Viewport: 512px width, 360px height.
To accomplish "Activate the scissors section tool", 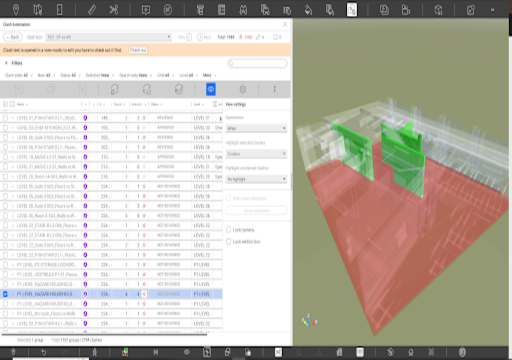I will pyautogui.click(x=114, y=10).
